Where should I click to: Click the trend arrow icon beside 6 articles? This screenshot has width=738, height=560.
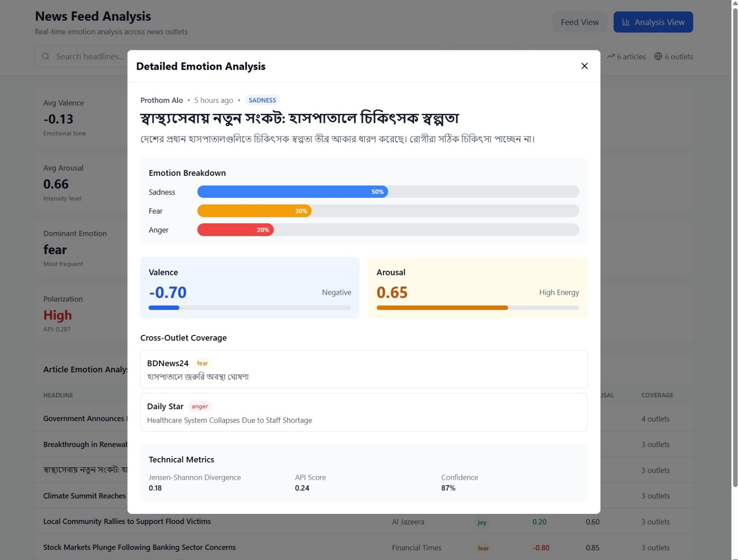point(611,56)
